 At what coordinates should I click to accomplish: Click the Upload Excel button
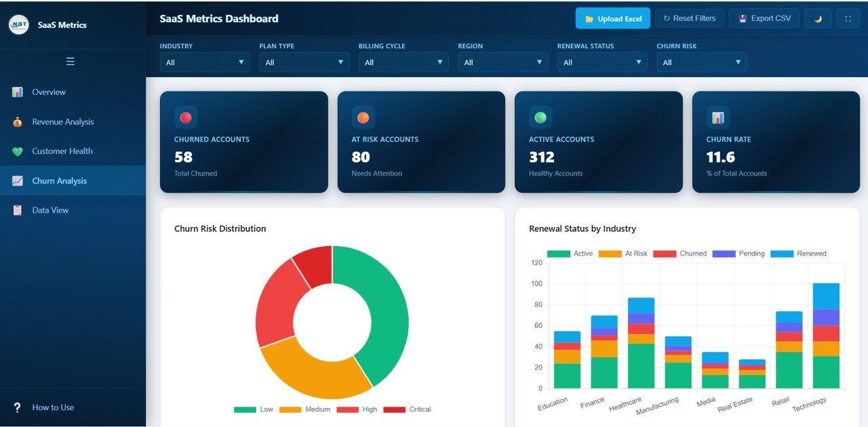pos(612,18)
